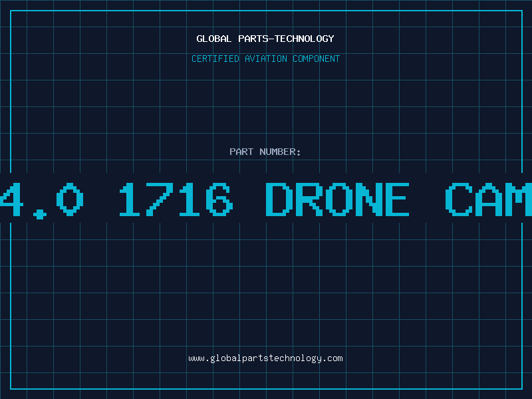Click the word PART in the label

241,152
